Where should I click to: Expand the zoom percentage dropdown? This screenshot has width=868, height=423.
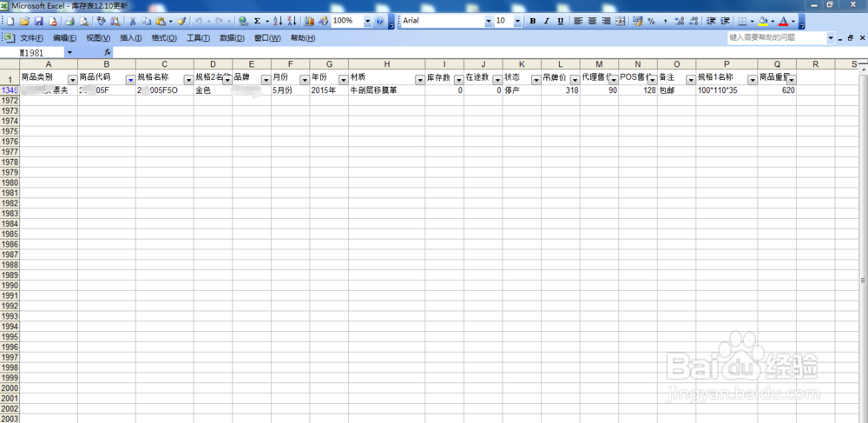pyautogui.click(x=367, y=21)
